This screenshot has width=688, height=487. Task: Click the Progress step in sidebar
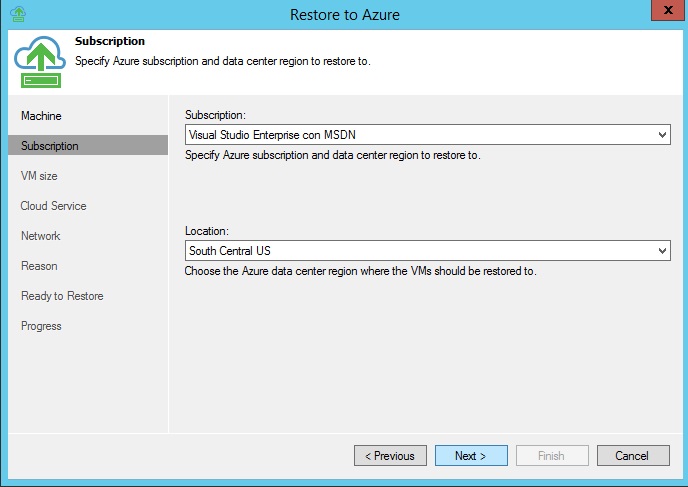point(41,326)
